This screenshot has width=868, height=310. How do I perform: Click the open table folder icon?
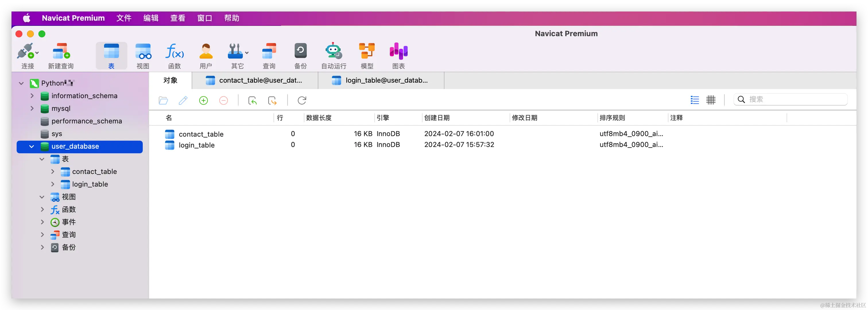click(163, 101)
